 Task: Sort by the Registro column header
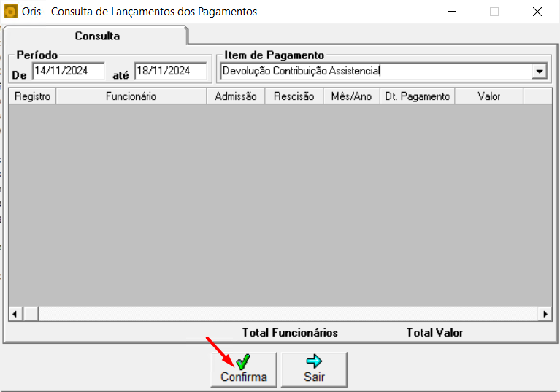(x=33, y=96)
